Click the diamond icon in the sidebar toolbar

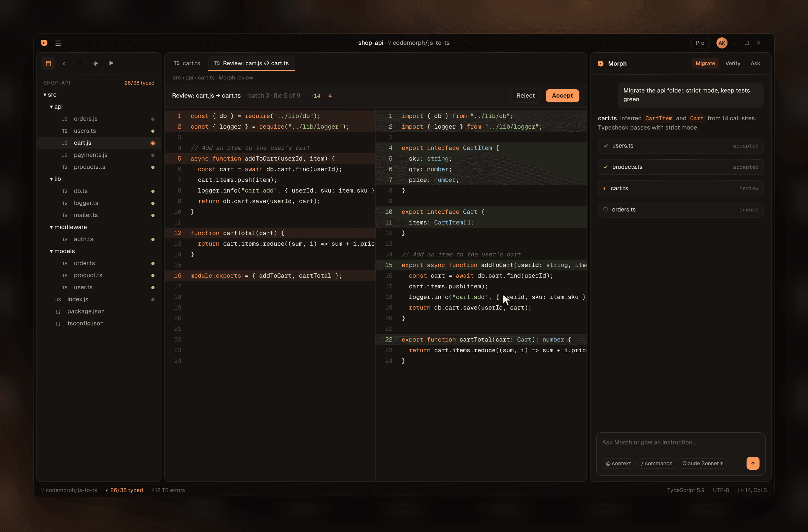click(x=95, y=64)
